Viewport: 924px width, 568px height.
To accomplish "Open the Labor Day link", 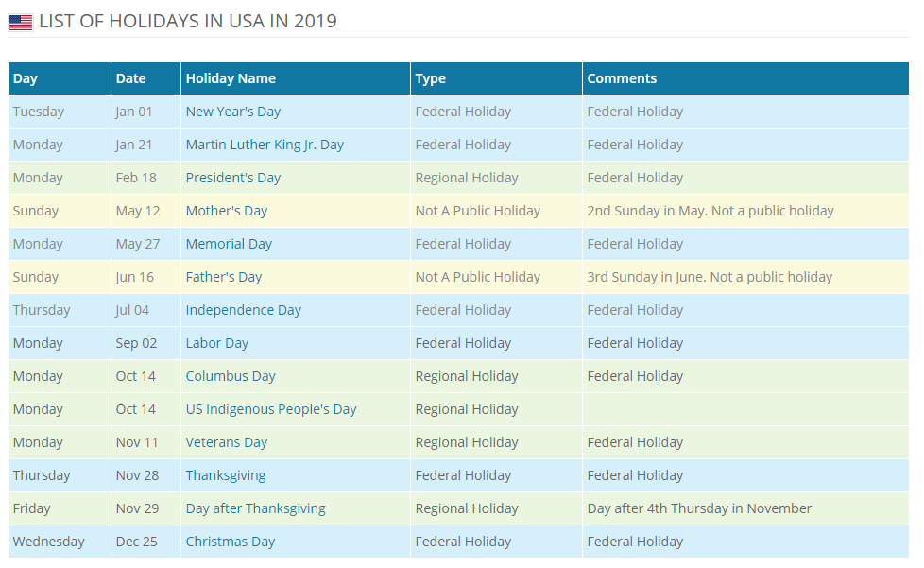I will pyautogui.click(x=217, y=343).
